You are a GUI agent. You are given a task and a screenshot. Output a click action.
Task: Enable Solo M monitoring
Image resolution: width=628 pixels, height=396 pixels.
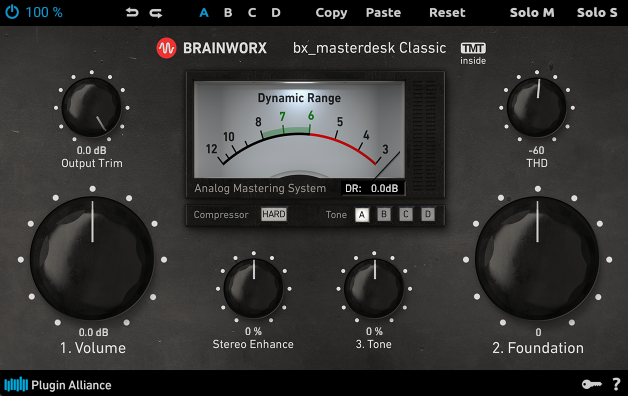(x=532, y=13)
